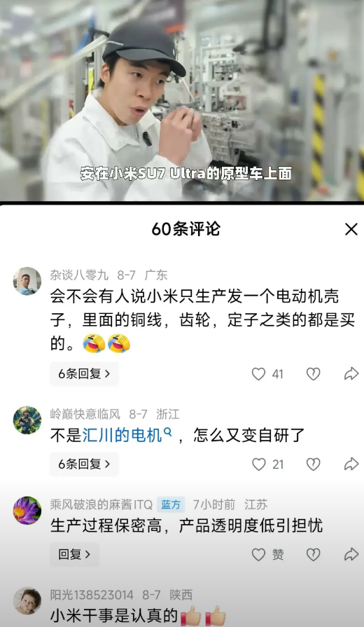Search the linked term 汇川的电机
The width and height of the screenshot is (364, 627).
[x=127, y=436]
